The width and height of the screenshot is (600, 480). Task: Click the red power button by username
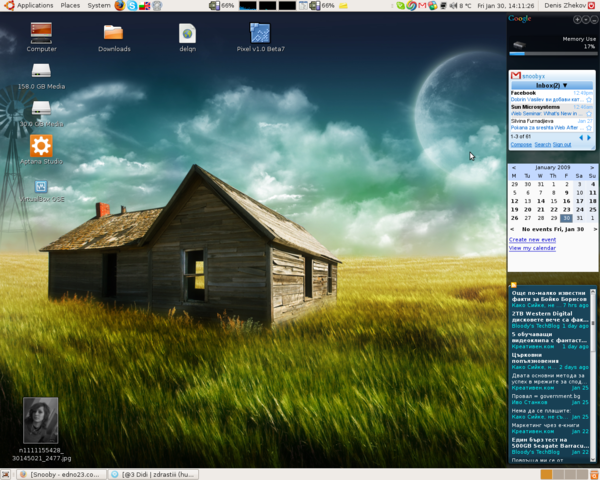(592, 5)
